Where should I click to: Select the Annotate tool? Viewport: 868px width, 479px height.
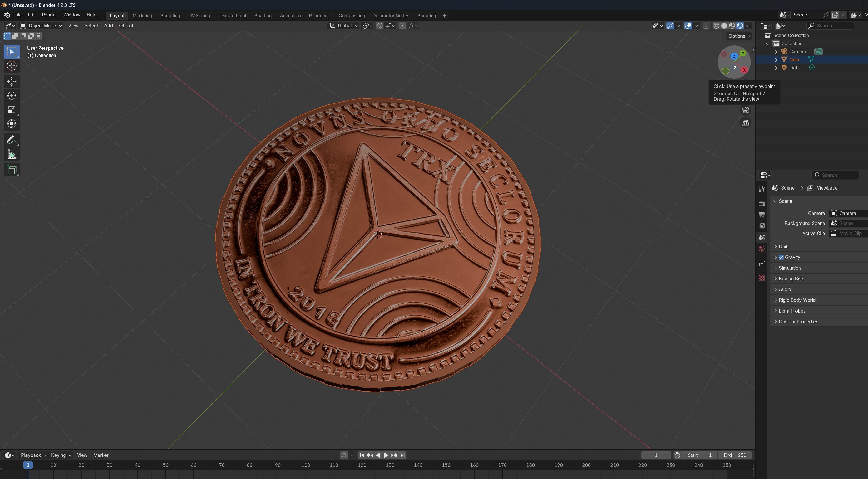[x=11, y=140]
